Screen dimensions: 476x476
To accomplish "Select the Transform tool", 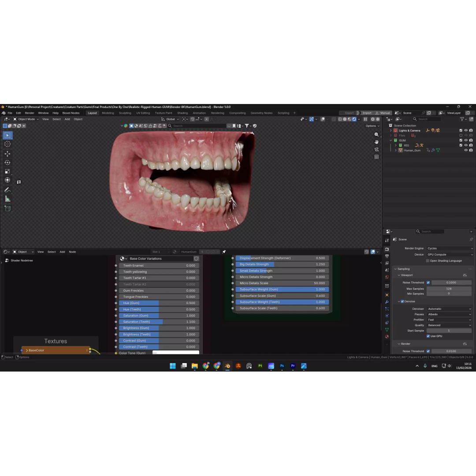I will (x=7, y=180).
